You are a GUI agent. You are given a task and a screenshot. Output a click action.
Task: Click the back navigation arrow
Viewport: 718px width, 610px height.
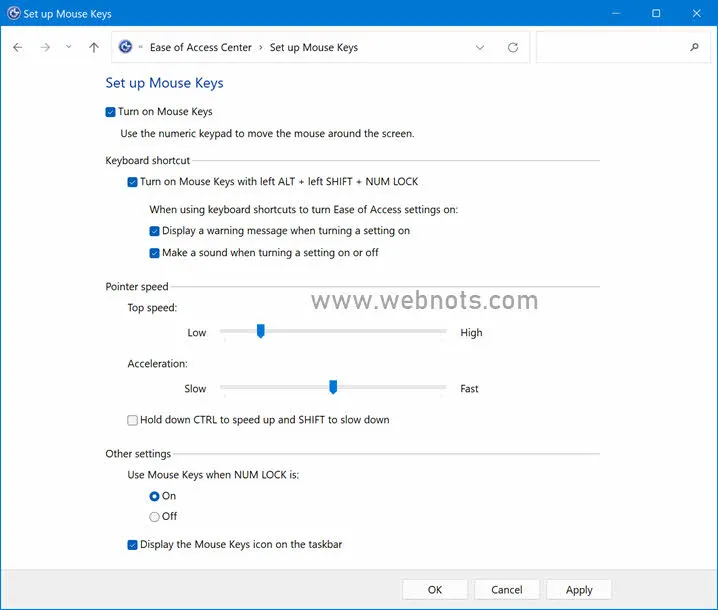[x=18, y=47]
